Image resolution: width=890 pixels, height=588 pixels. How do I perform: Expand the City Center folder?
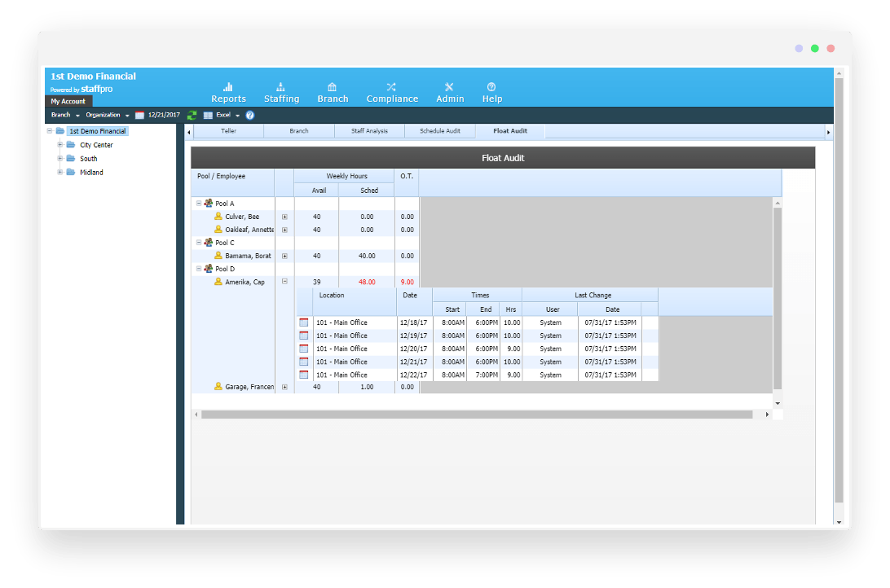pyautogui.click(x=59, y=145)
